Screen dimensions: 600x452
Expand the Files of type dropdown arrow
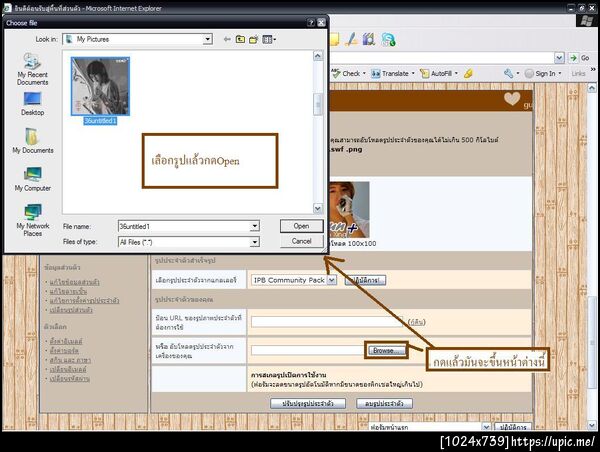point(254,242)
